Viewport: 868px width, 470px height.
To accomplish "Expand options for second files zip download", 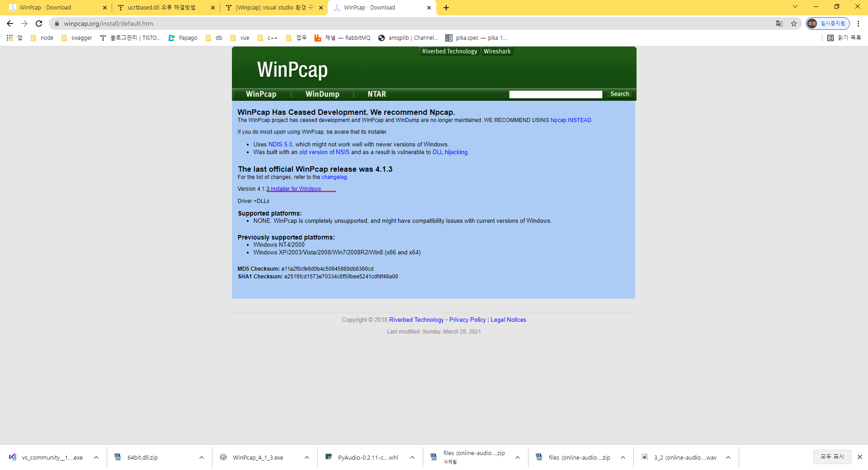I will click(x=623, y=457).
